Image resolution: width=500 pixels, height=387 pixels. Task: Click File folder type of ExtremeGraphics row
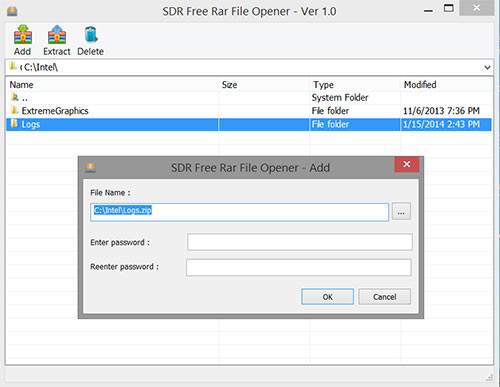click(330, 111)
